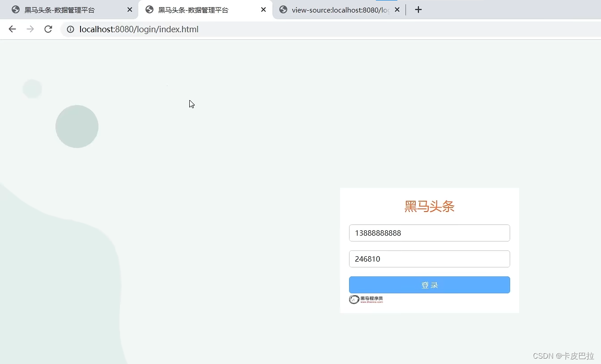This screenshot has height=364, width=601.
Task: Switch to the view-source:localhost:8080 tab
Action: (x=339, y=10)
